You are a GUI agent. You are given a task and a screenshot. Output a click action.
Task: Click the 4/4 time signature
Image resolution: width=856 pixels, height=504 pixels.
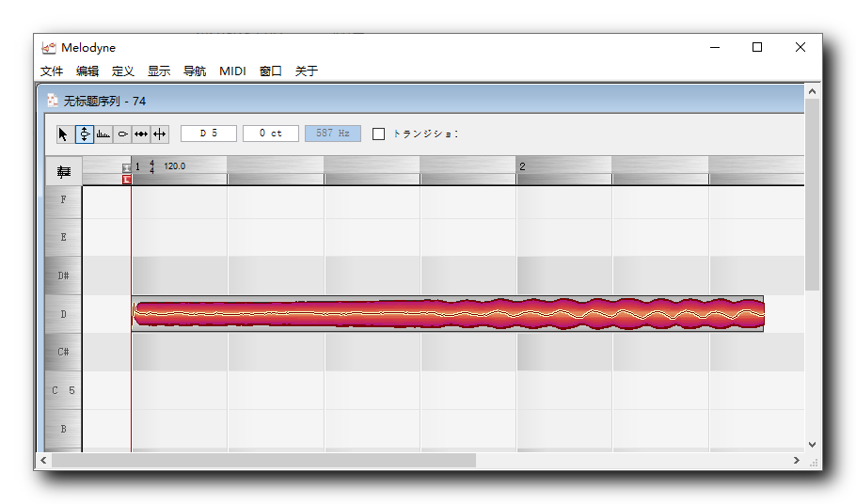click(x=152, y=167)
